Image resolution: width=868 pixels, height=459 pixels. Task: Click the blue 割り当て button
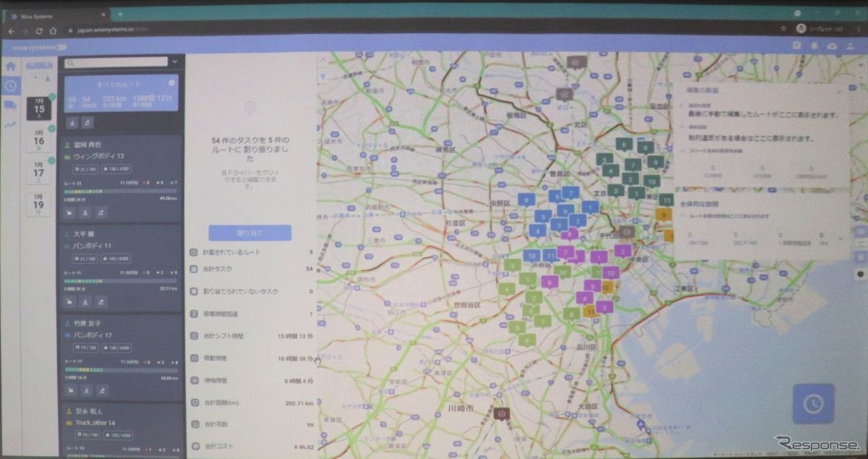[250, 233]
